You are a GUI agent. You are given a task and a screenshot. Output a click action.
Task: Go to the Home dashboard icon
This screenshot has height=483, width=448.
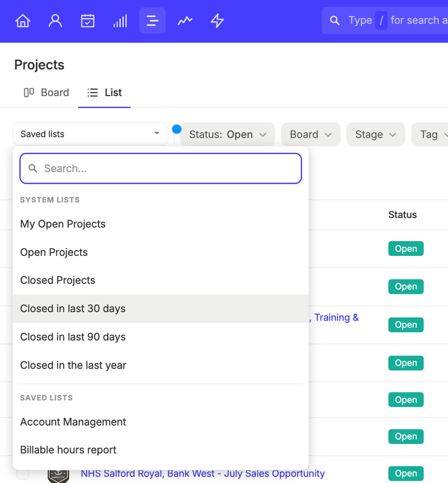point(23,21)
